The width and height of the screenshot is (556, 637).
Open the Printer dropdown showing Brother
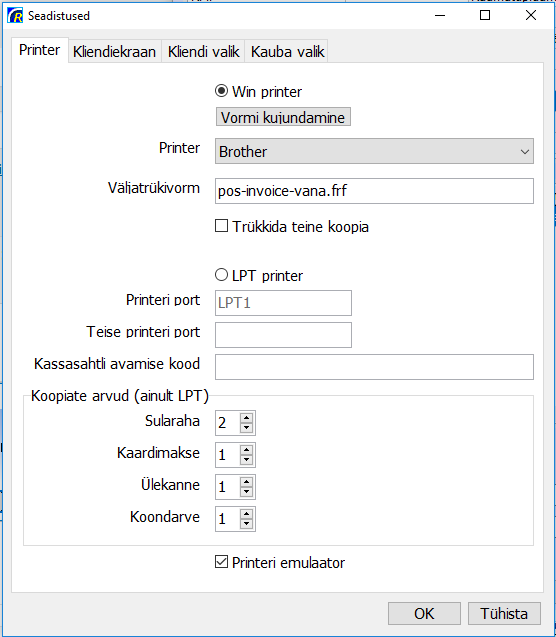tap(374, 151)
